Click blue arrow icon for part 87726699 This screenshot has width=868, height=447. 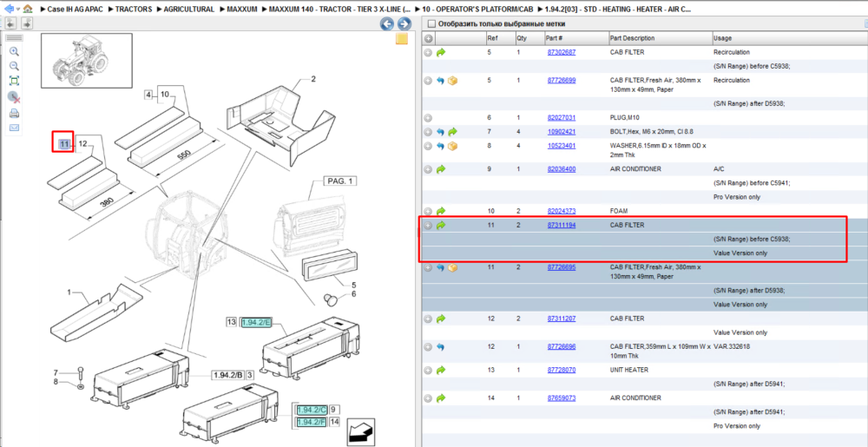[x=441, y=81]
